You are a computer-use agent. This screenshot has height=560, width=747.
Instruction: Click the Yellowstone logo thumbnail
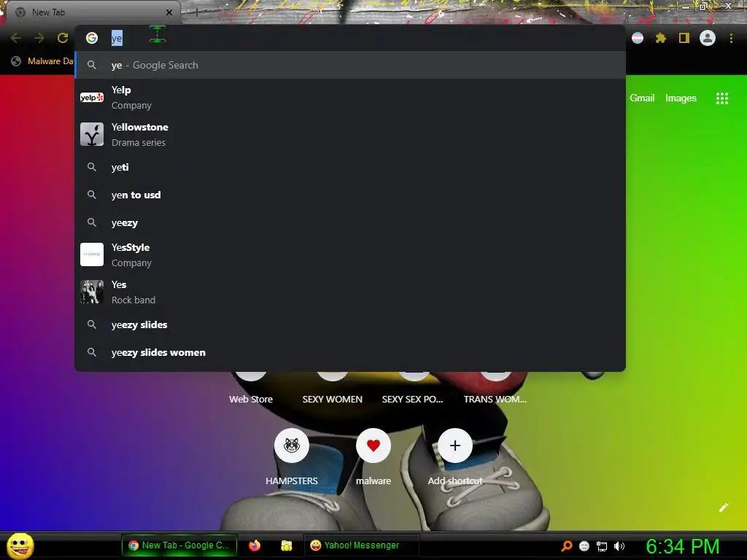coord(92,134)
